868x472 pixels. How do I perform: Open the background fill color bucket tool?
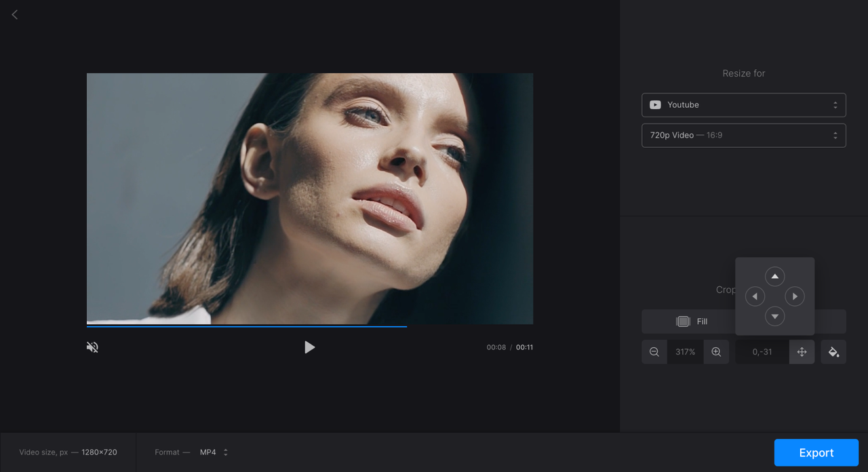(833, 351)
